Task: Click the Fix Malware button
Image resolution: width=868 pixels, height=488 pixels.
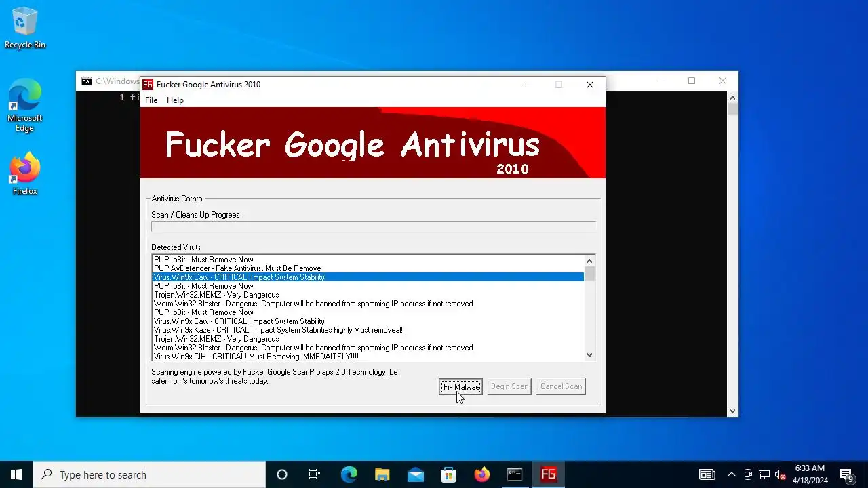Action: tap(461, 386)
